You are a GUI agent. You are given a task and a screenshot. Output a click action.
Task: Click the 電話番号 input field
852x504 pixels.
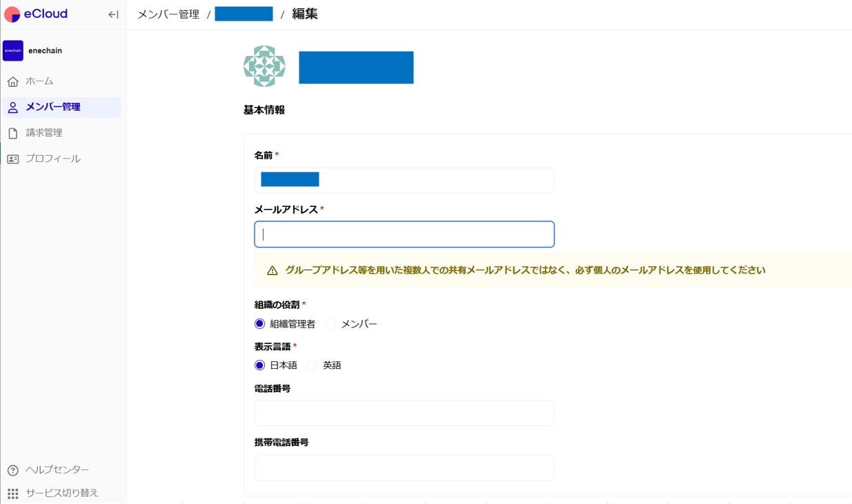[404, 413]
